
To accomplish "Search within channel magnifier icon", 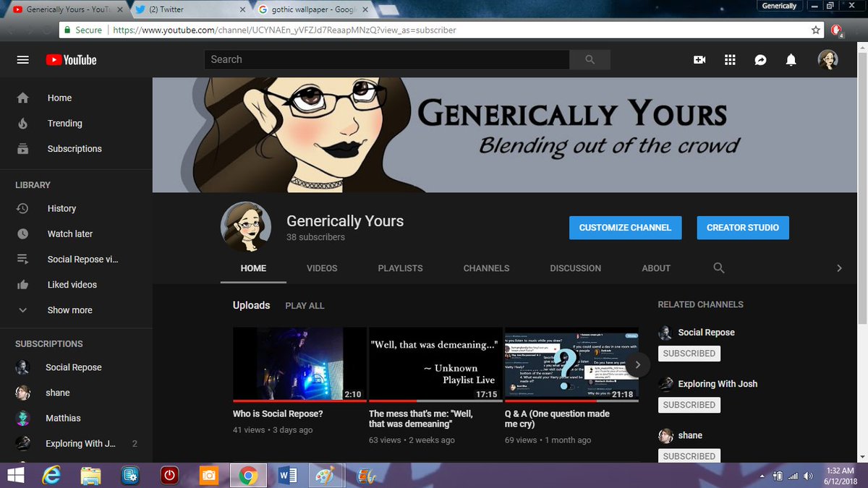I will point(719,267).
